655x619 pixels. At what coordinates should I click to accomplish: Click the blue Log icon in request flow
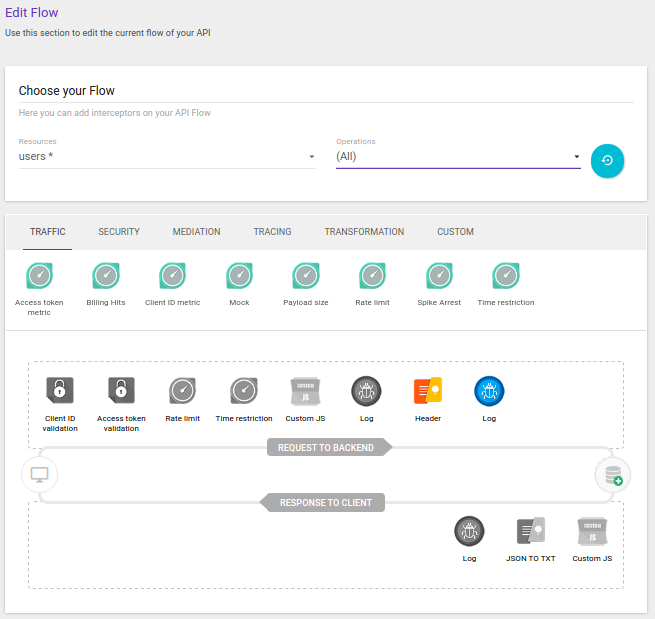(x=489, y=390)
